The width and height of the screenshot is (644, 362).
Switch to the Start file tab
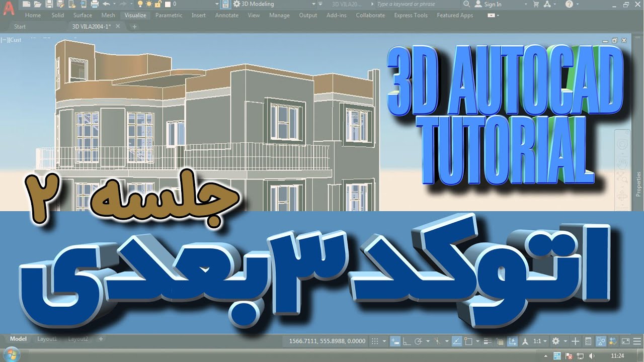[x=20, y=26]
